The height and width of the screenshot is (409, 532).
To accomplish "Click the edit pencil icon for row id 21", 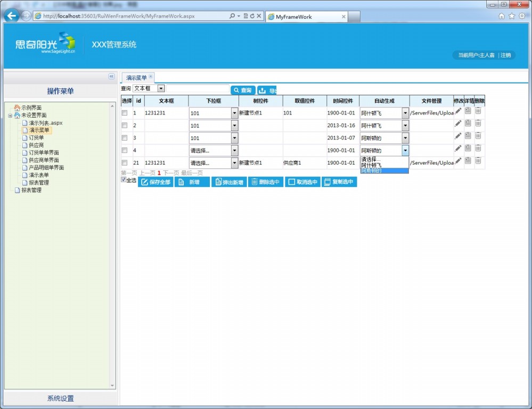I will 458,160.
